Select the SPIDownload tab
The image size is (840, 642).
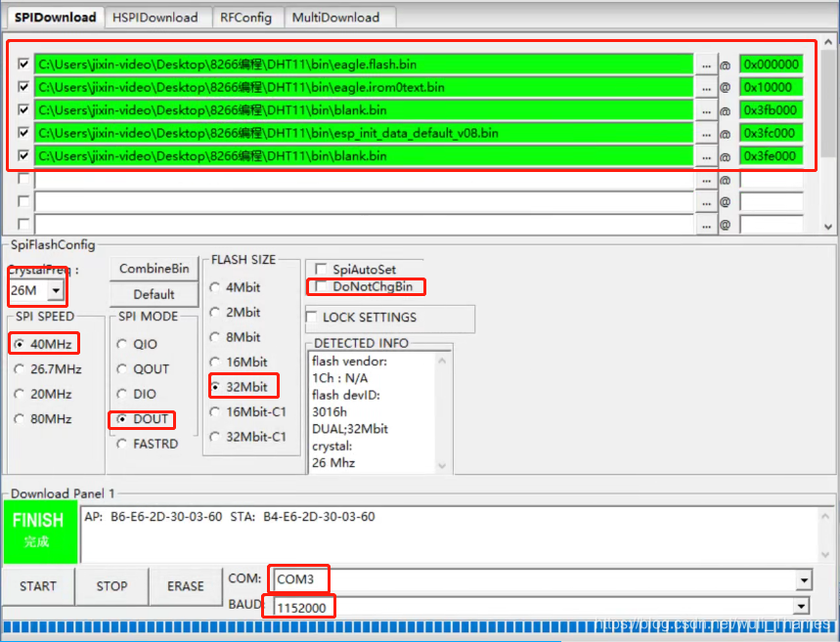[55, 18]
